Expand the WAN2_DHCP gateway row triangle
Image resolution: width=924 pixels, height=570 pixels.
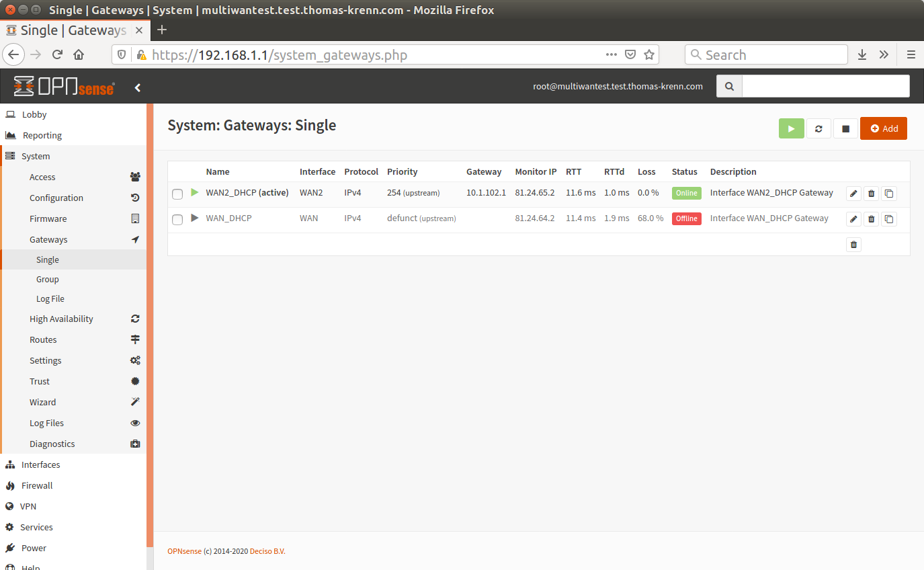[194, 193]
